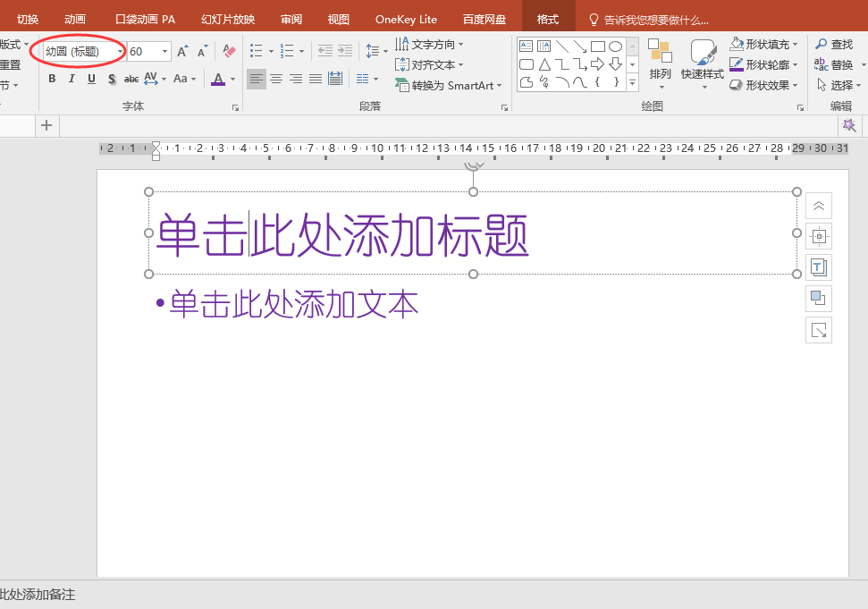The height and width of the screenshot is (609, 868).
Task: Click the distributed alignment icon
Action: click(335, 79)
